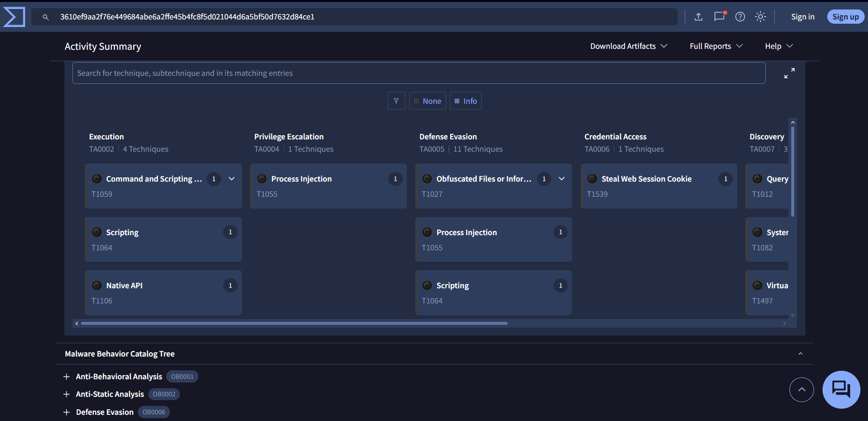Screen dimensions: 868x421
Task: Click the Native API severity circle
Action: tap(97, 285)
